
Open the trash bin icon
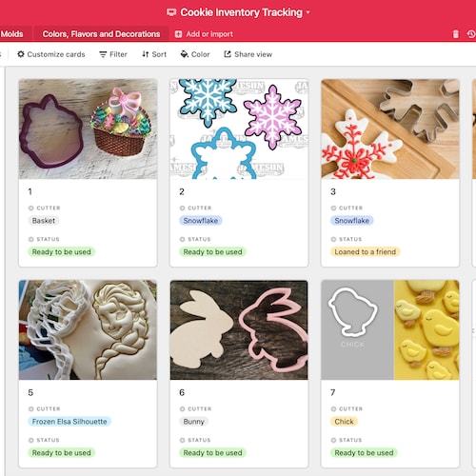(x=456, y=34)
